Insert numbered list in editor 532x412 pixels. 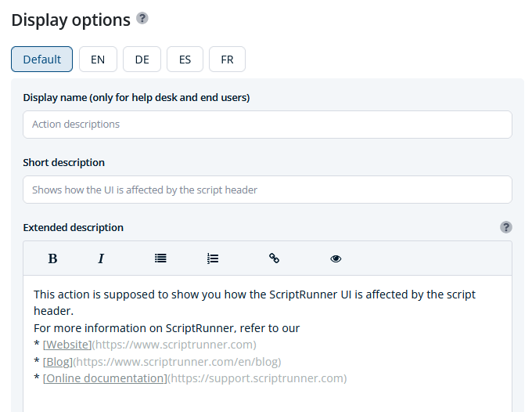(213, 258)
